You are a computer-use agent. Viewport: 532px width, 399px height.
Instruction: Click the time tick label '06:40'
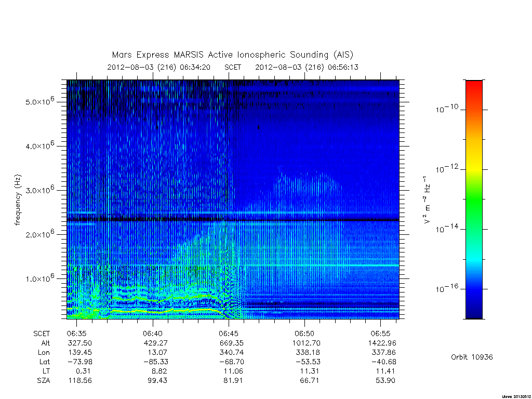point(153,334)
